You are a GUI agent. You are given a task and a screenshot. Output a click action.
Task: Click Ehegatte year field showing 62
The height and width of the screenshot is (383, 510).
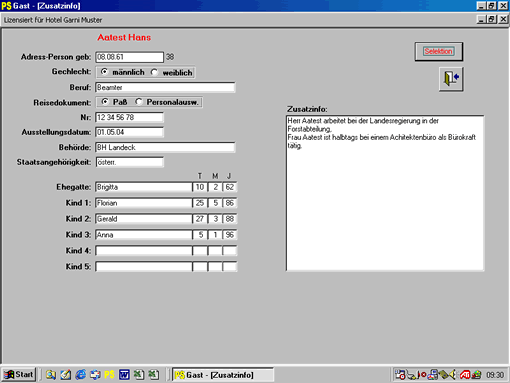tap(230, 187)
